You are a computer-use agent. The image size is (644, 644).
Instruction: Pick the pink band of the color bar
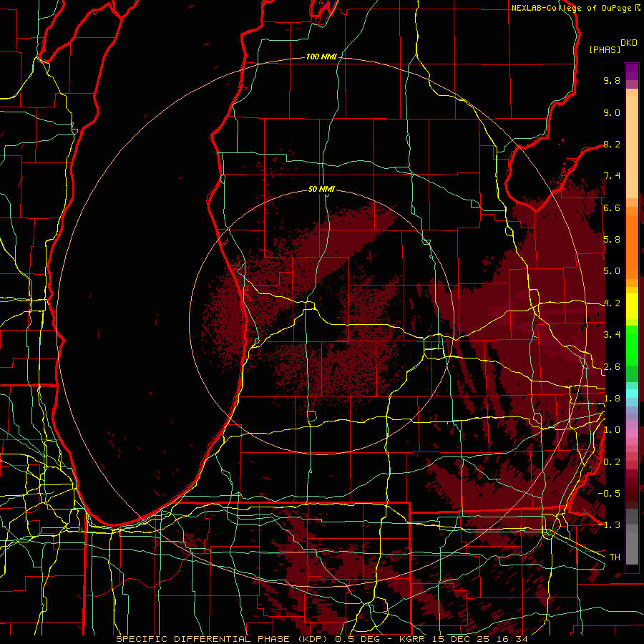(632, 434)
